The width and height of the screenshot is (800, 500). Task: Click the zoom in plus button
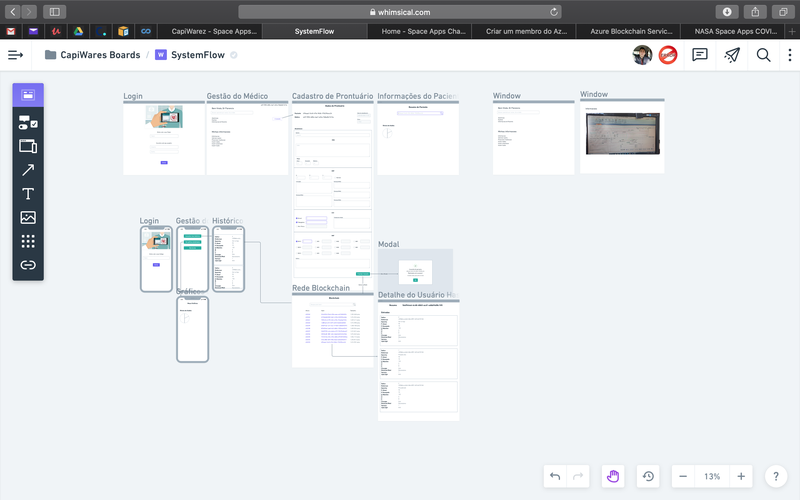(741, 477)
